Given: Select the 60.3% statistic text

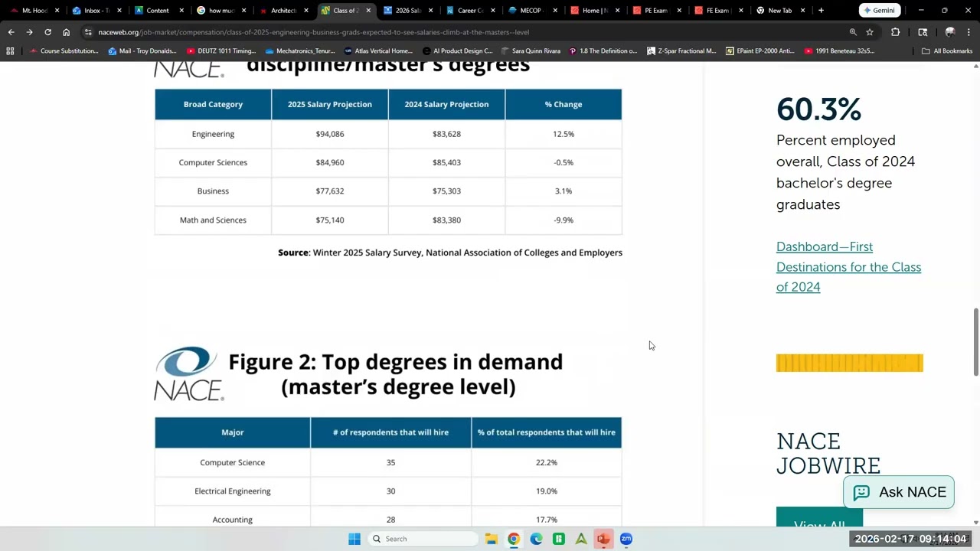Looking at the screenshot, I should coord(818,109).
